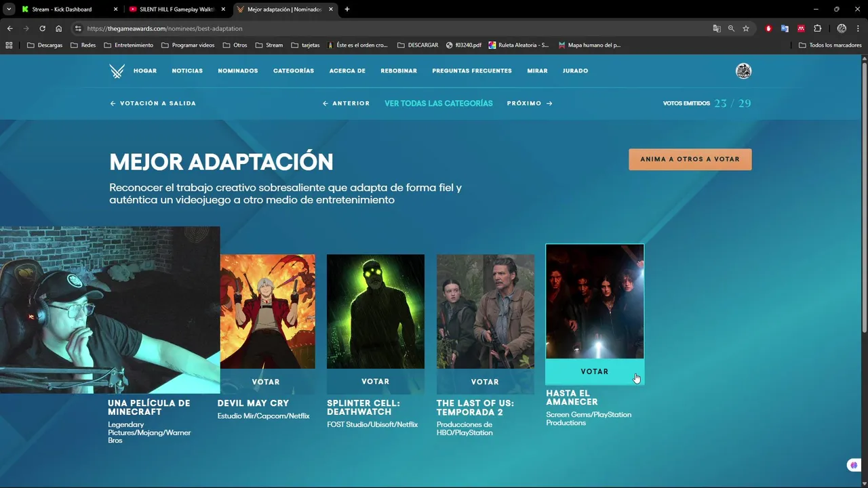Open the Extensions puzzle menu
Viewport: 868px width, 488px height.
pyautogui.click(x=817, y=28)
